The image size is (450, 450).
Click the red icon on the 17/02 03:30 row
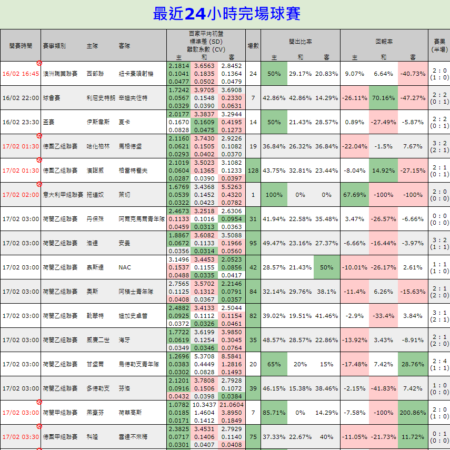(x=39, y=426)
